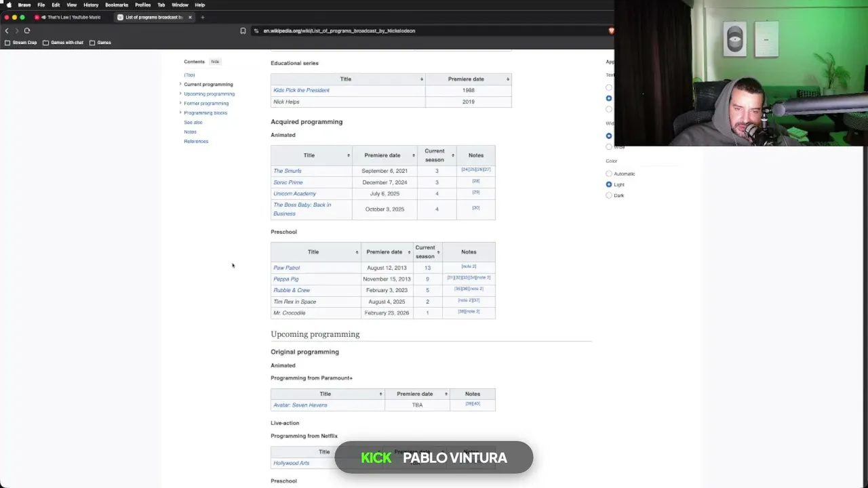868x488 pixels.
Task: Expand Former programming in the contents
Action: [180, 103]
